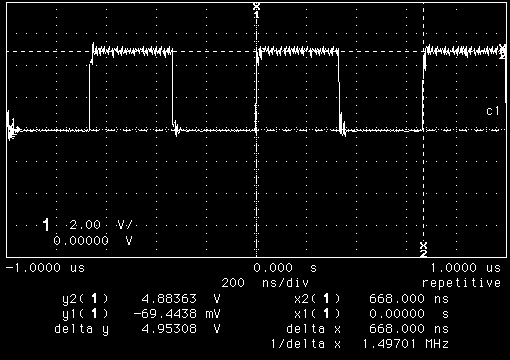Click the 0.00000 V offset value
This screenshot has height=360, width=510.
93,240
